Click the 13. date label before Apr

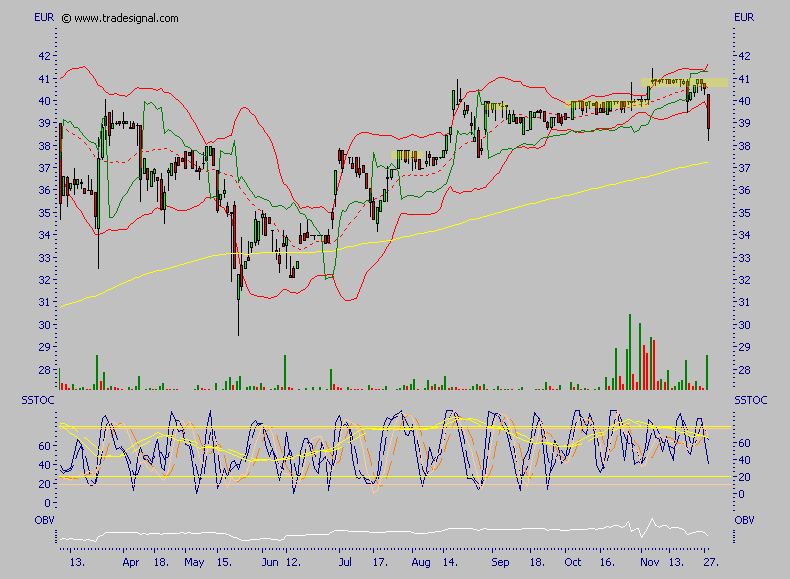pyautogui.click(x=77, y=562)
